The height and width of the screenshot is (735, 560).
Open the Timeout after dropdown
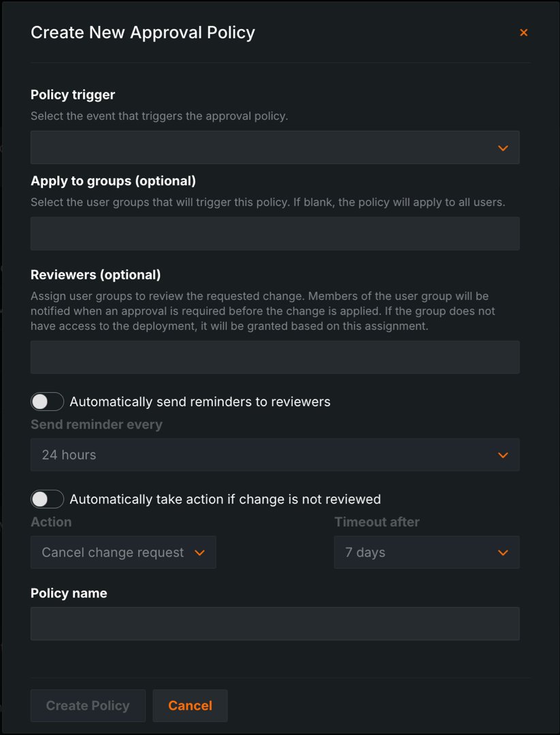point(426,553)
